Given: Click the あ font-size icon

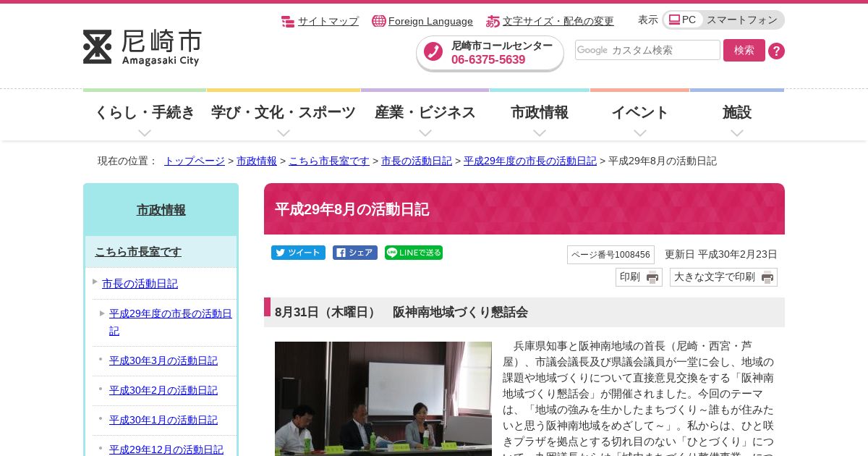Looking at the screenshot, I should [x=493, y=22].
